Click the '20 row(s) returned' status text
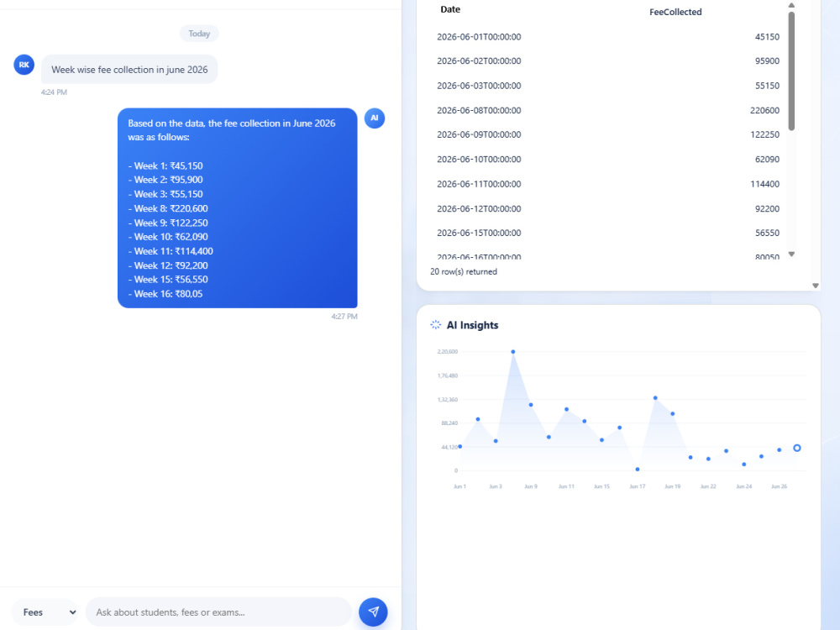This screenshot has width=840, height=630. [464, 271]
